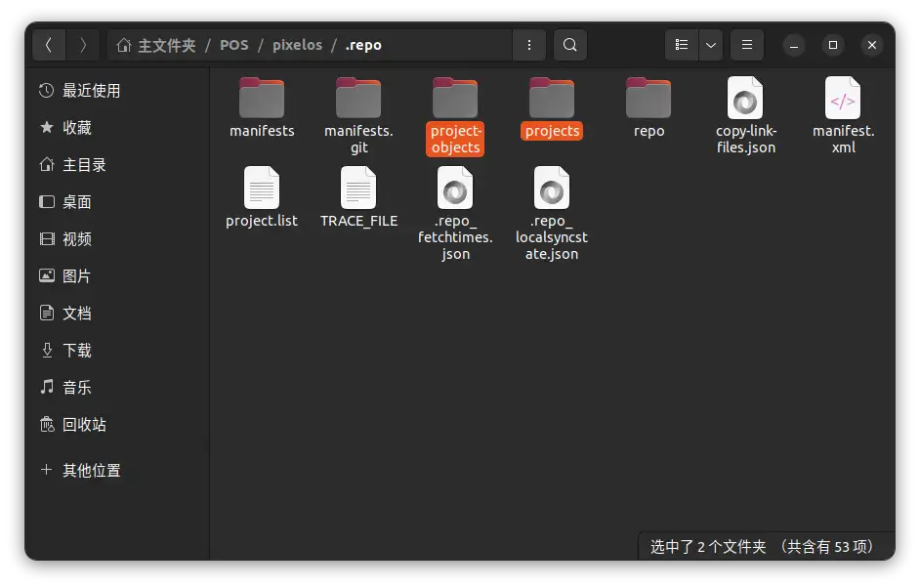The width and height of the screenshot is (920, 588).
Task: Select the copy-link-files.json file
Action: pos(745,99)
